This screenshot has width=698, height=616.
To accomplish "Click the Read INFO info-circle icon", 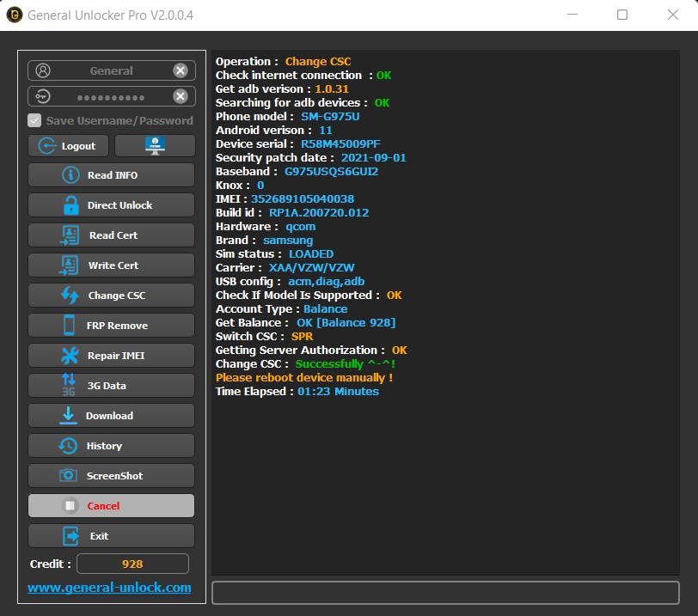I will 70,174.
